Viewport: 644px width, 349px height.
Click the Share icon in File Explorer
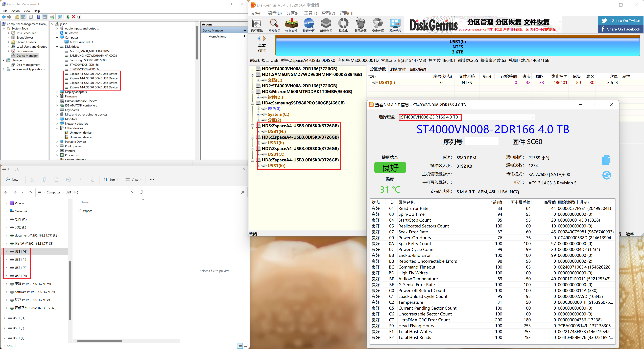(81, 180)
